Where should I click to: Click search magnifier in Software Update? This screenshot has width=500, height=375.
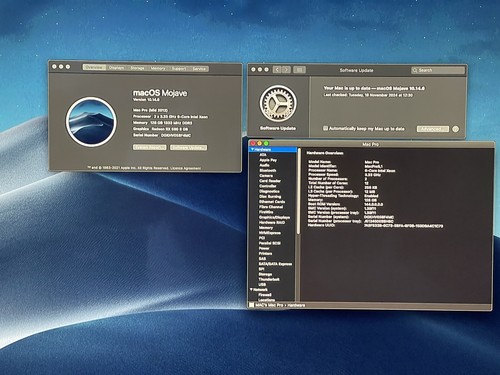[x=415, y=70]
